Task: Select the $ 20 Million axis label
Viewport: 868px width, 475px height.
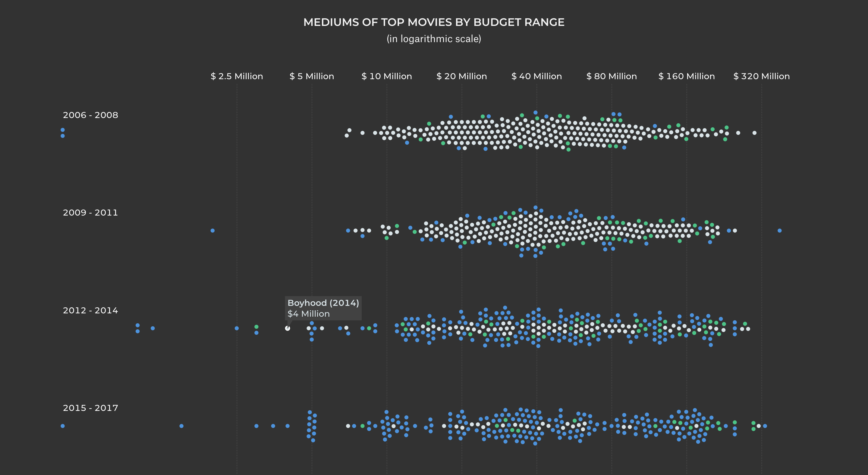Action: (462, 76)
